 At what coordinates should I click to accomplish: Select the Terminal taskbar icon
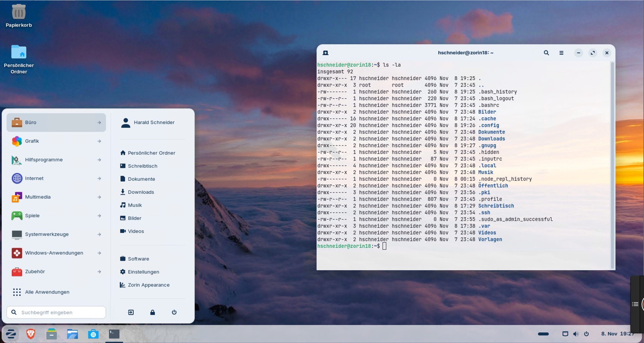[x=114, y=334]
